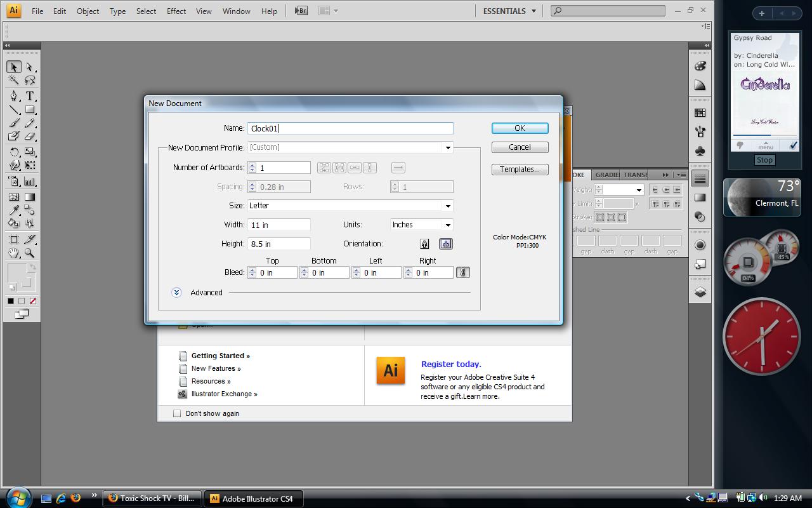
Task: Click OK in New Document dialog
Action: (520, 128)
